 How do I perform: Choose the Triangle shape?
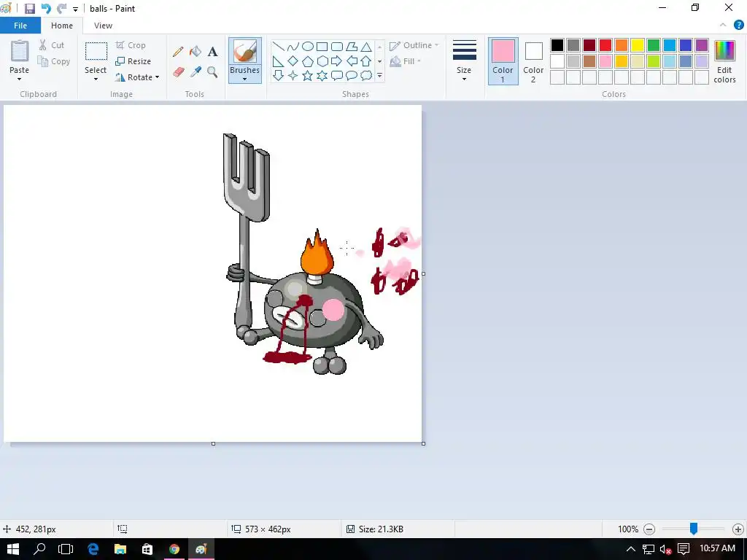[x=366, y=46]
